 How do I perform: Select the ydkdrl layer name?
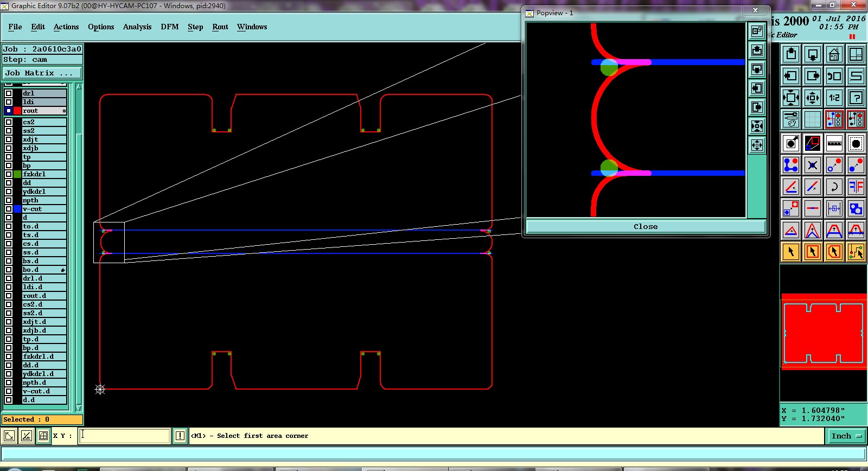click(44, 192)
